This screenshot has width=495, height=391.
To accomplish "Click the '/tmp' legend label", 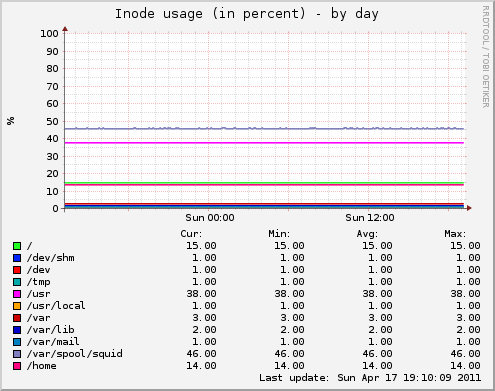I will 39,282.
